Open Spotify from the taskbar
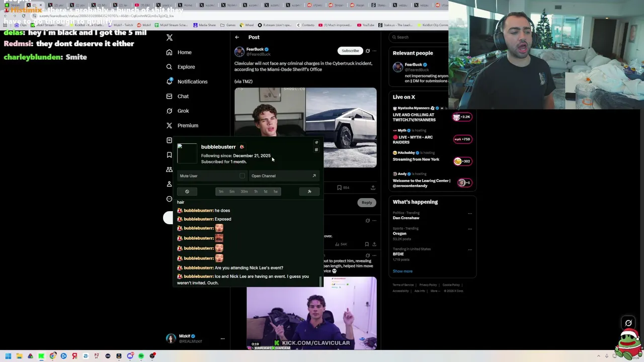 (141, 356)
